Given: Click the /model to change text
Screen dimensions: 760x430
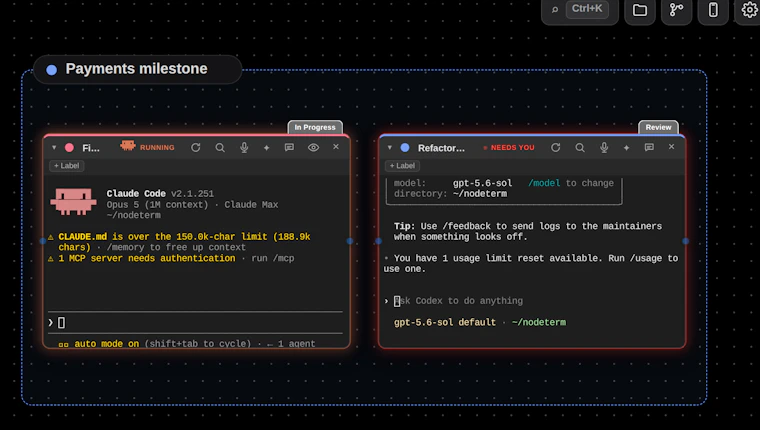Looking at the screenshot, I should [x=571, y=183].
